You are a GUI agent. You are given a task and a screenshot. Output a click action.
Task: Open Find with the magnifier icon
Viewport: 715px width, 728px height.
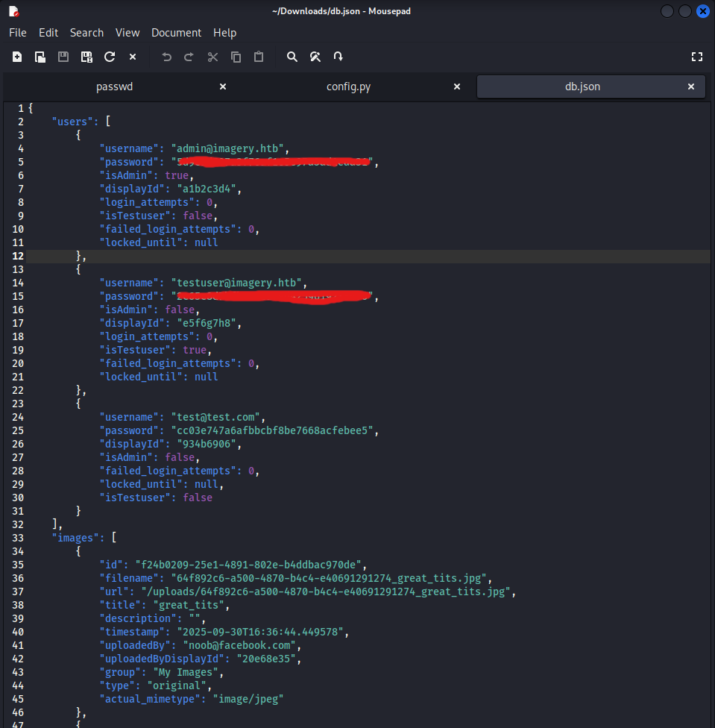[292, 57]
